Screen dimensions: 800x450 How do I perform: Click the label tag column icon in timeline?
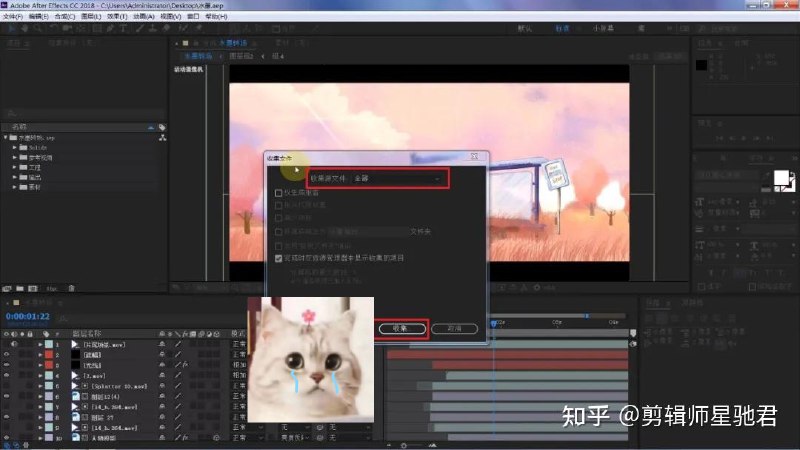[46, 334]
